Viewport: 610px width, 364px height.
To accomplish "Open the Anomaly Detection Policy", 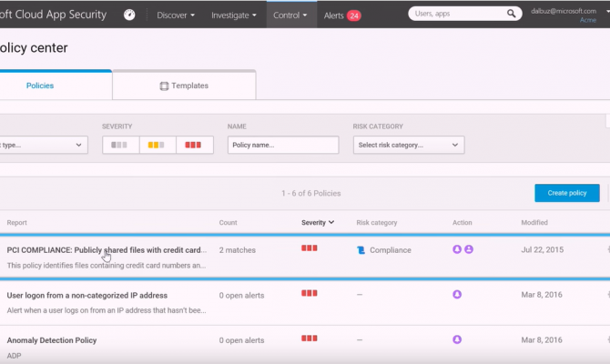I will click(52, 340).
